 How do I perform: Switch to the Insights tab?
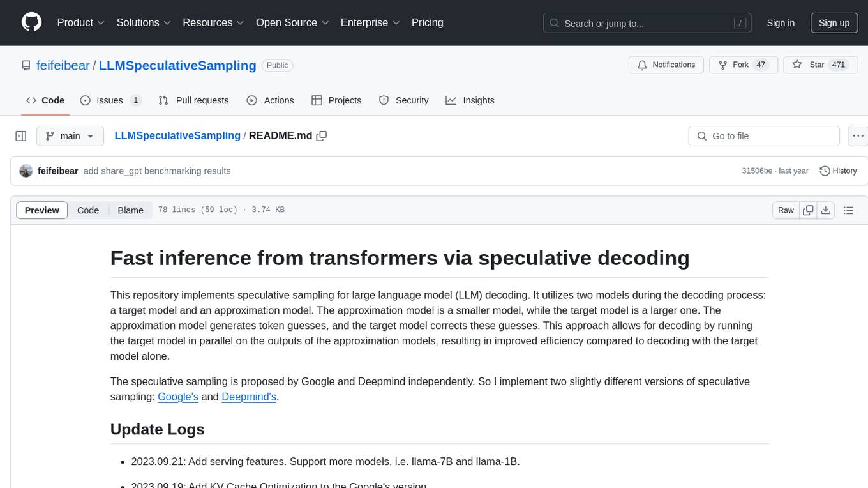(x=470, y=100)
